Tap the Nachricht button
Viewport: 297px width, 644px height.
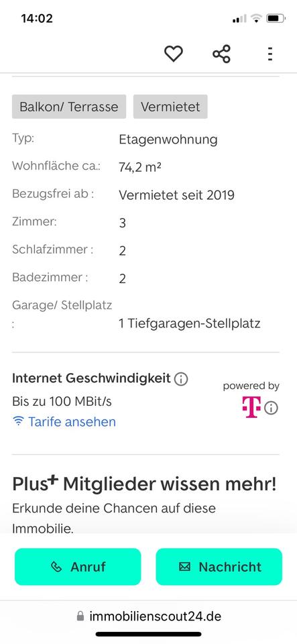click(x=219, y=567)
